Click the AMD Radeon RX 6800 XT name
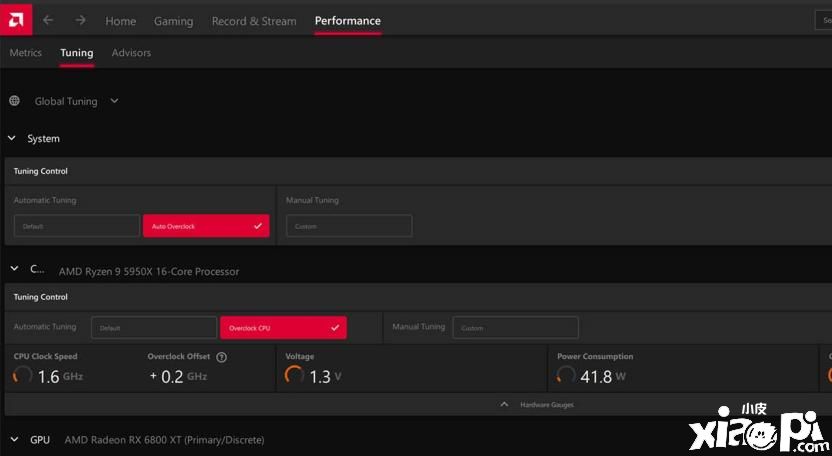 164,440
